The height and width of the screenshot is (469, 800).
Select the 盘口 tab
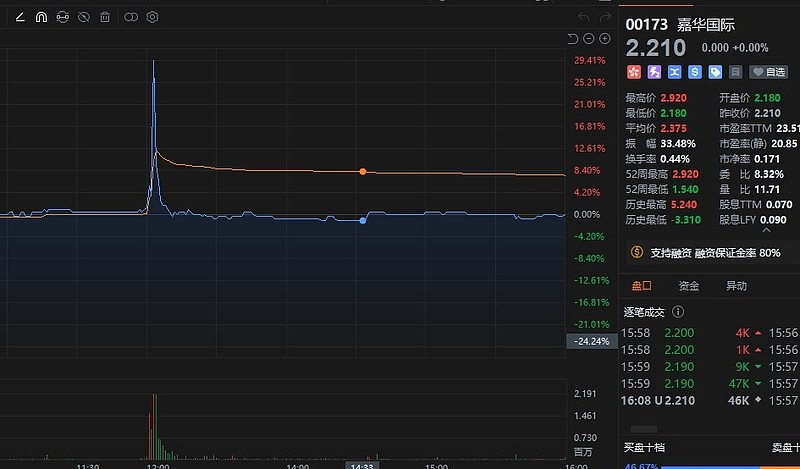click(641, 286)
